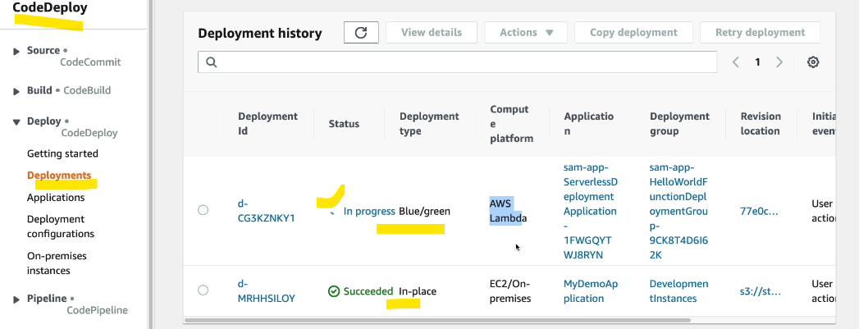868x329 pixels.
Task: Refresh the deployment history list
Action: [x=361, y=33]
